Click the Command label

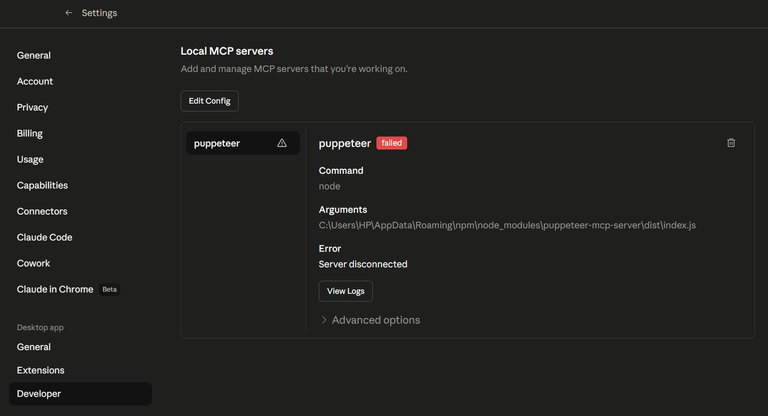(341, 171)
